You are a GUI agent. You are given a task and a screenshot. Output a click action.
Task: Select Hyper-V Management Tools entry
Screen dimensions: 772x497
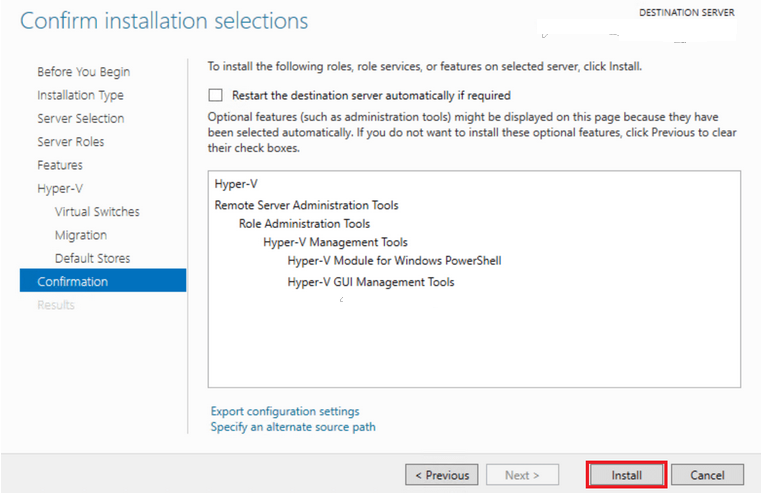[335, 242]
